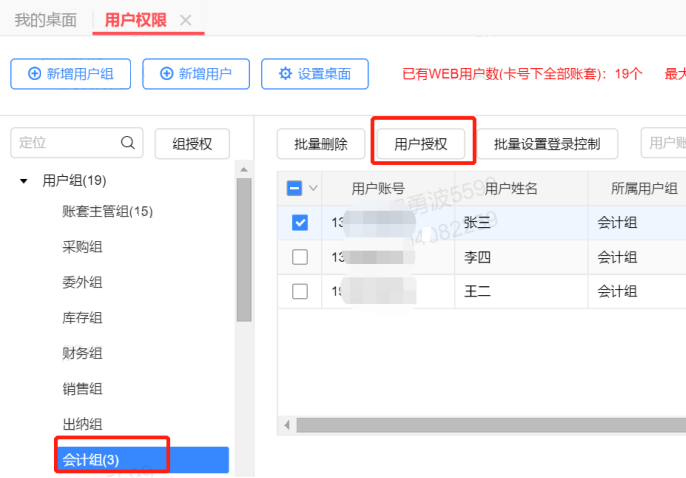The width and height of the screenshot is (686, 478).
Task: Click 组授权 button
Action: pyautogui.click(x=192, y=143)
